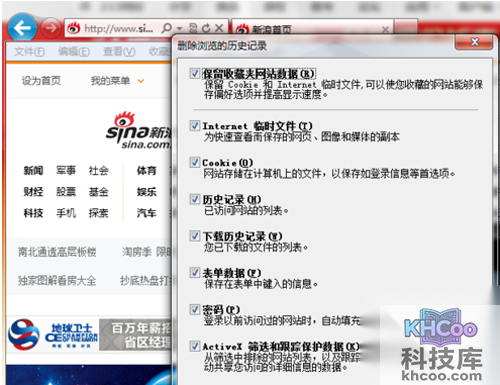Open the 汽车 link
The height and width of the screenshot is (385, 500).
point(146,213)
